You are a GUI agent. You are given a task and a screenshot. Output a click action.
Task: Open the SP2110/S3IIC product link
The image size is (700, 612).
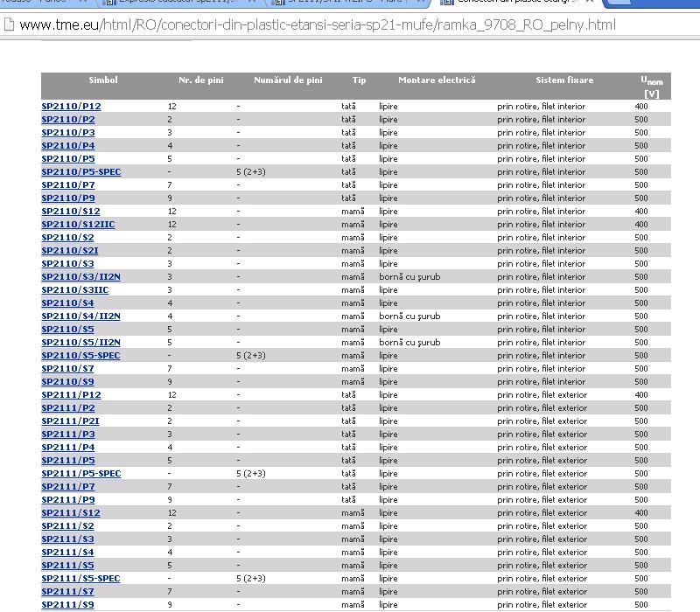click(x=75, y=290)
